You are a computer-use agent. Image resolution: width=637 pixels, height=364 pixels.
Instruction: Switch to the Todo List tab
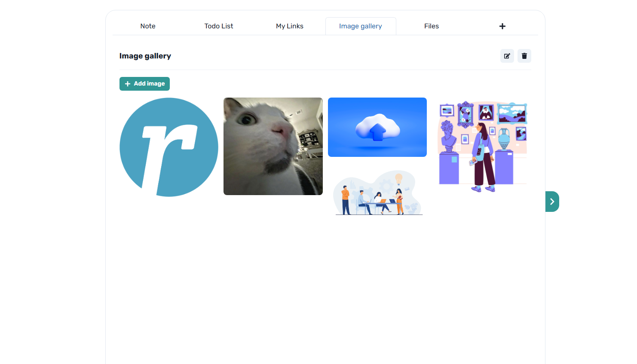219,26
